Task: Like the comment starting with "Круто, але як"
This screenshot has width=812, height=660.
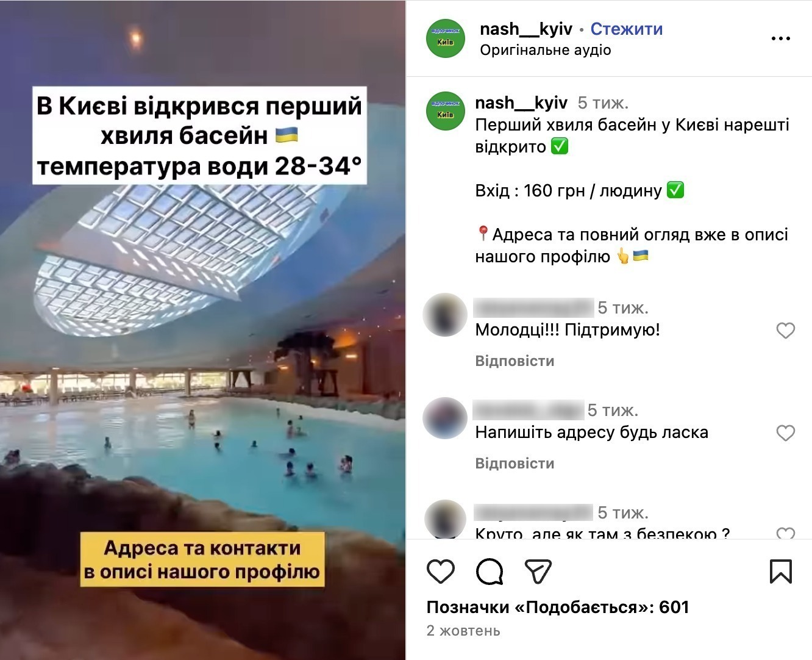Action: [786, 534]
